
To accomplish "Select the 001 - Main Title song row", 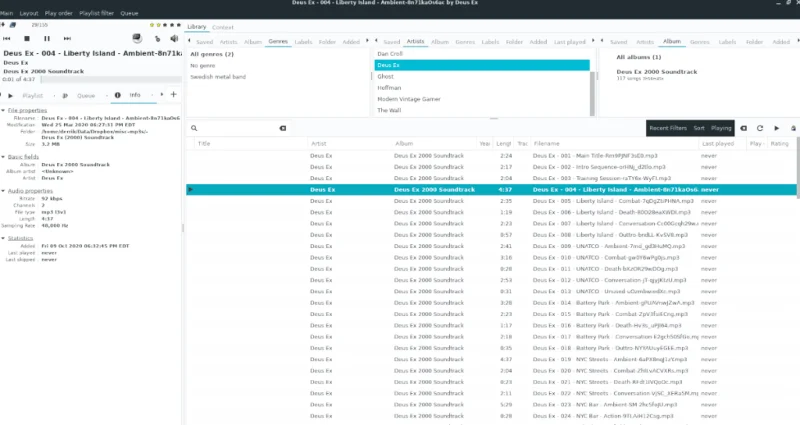I will click(490, 156).
